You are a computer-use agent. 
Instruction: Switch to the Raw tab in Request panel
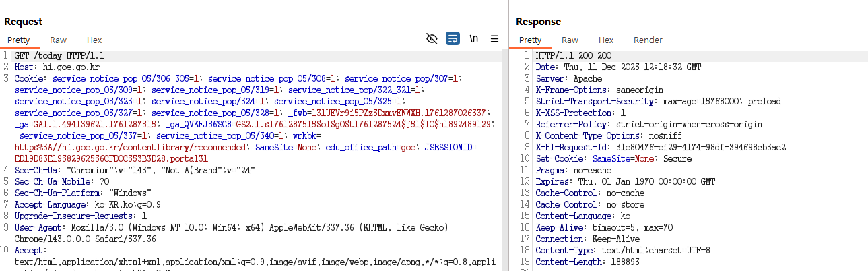point(58,40)
